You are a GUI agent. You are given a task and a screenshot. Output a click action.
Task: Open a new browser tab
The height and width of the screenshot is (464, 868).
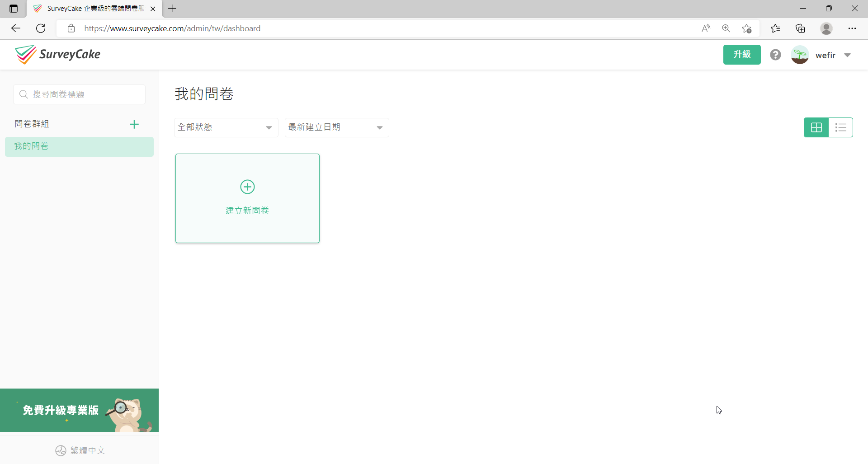pos(172,9)
